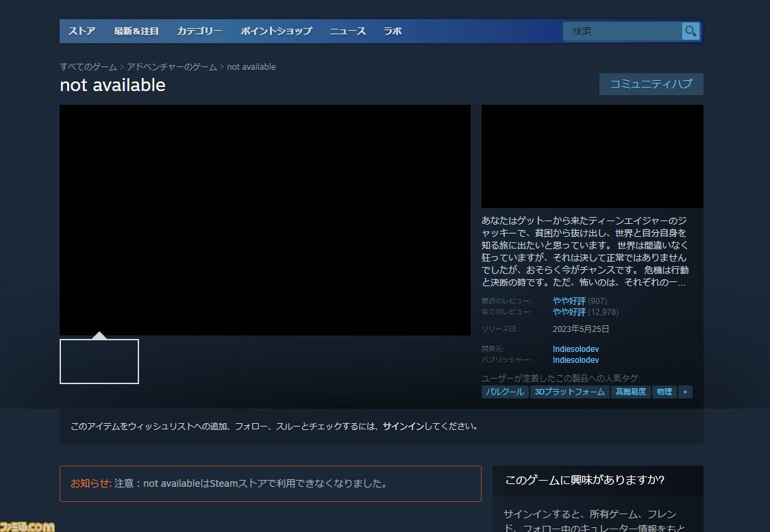
Task: Select the 3Dプラットフォーム tag
Action: tap(570, 392)
